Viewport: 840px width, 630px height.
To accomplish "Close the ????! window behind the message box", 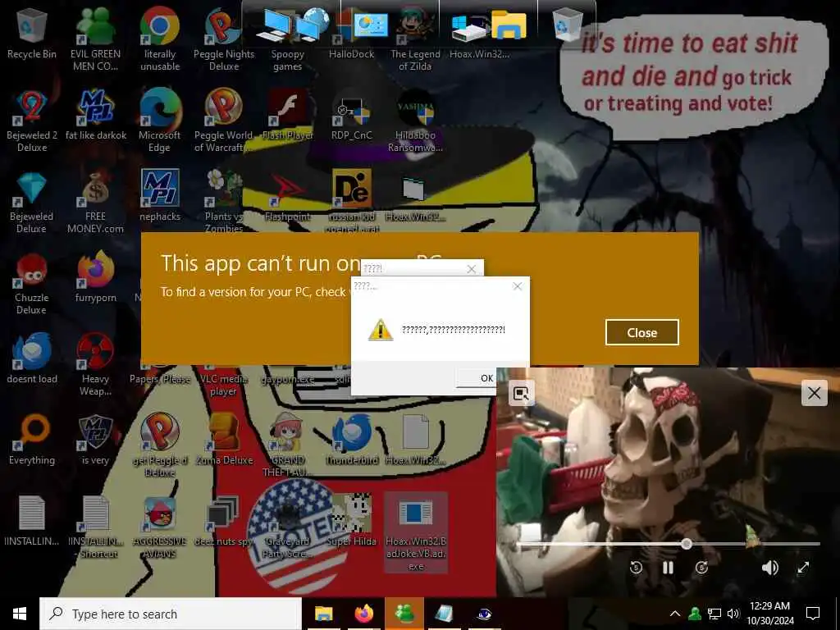I will (471, 269).
